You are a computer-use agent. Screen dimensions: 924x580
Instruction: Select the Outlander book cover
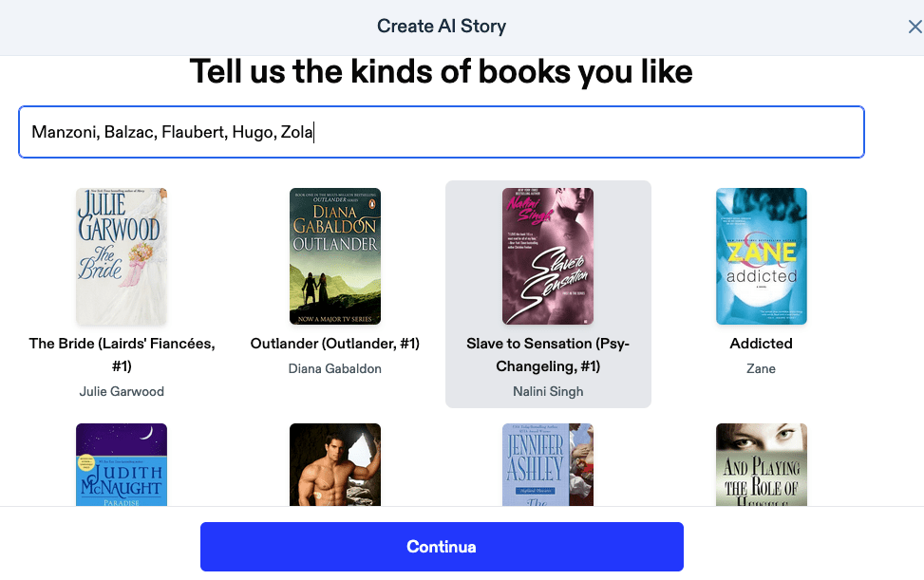[x=335, y=256]
